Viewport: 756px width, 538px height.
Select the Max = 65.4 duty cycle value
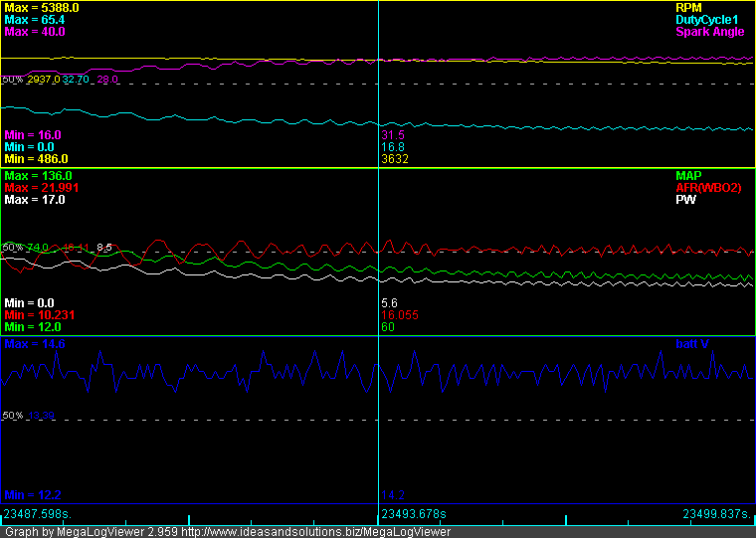[35, 20]
